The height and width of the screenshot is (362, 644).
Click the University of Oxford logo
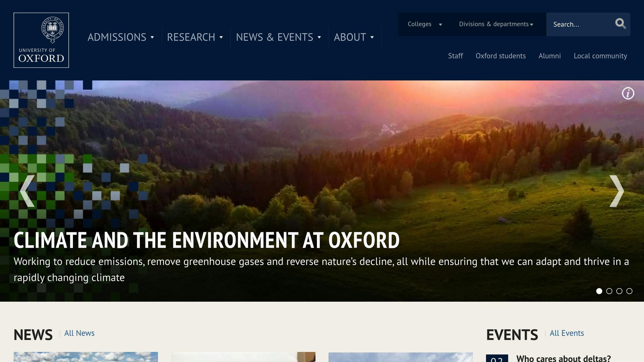click(x=41, y=40)
